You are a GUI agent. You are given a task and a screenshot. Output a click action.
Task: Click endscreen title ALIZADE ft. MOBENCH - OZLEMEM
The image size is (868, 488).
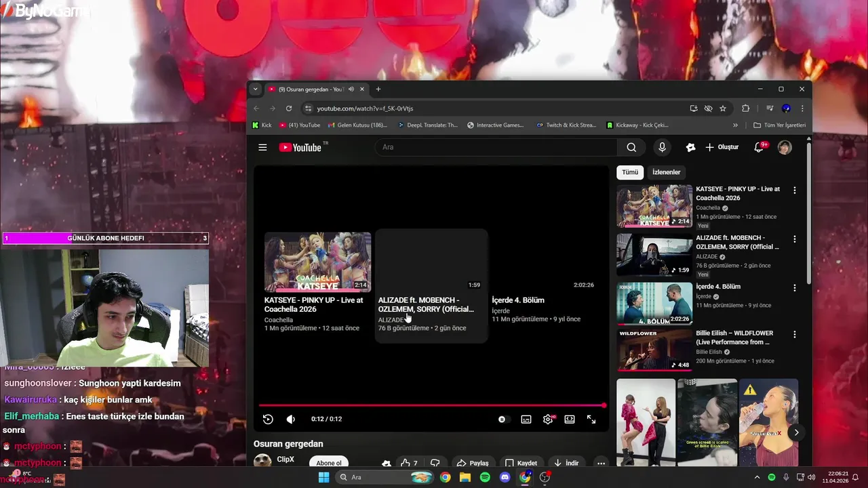point(426,305)
